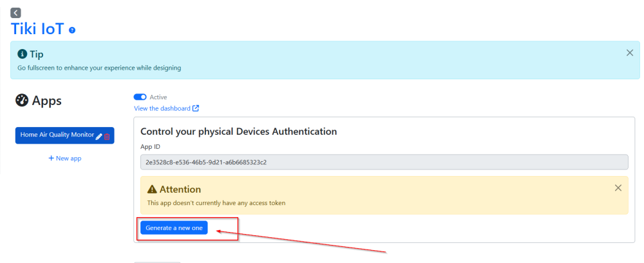644x263 pixels.
Task: Click the gauge icon next to Apps
Action: click(x=22, y=101)
